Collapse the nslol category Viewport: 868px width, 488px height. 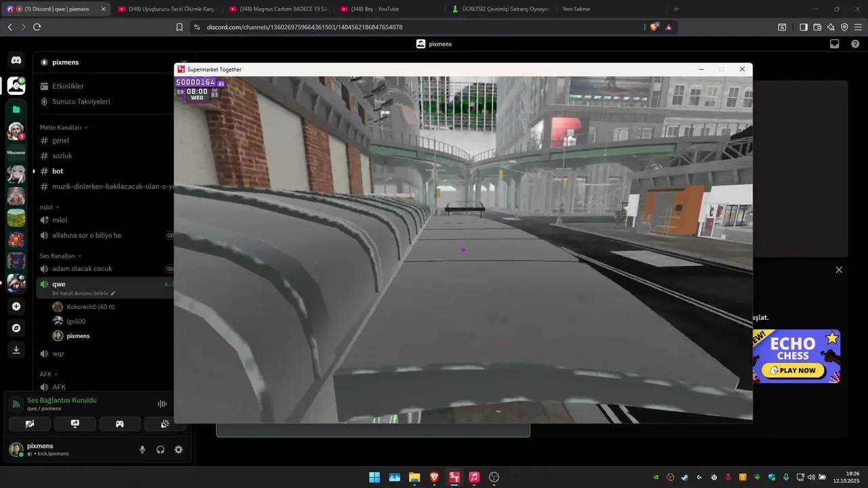(x=49, y=207)
